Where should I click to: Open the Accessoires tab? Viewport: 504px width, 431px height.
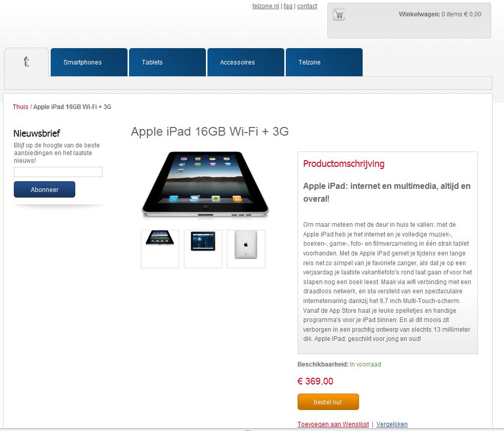coord(245,62)
